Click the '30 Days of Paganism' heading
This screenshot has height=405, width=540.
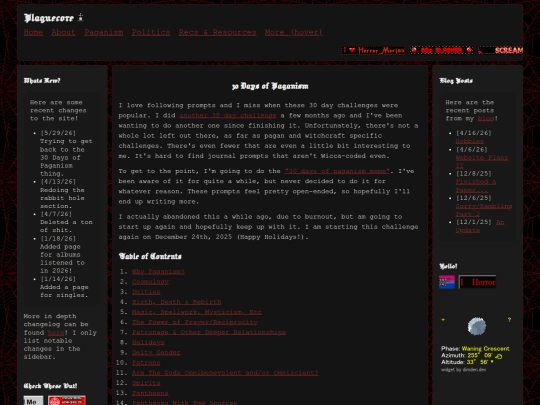pos(270,86)
